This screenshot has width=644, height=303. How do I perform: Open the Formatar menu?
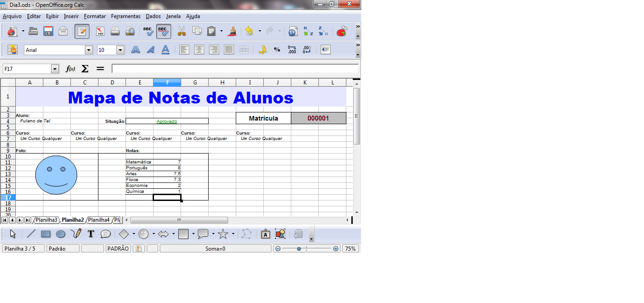[x=95, y=16]
